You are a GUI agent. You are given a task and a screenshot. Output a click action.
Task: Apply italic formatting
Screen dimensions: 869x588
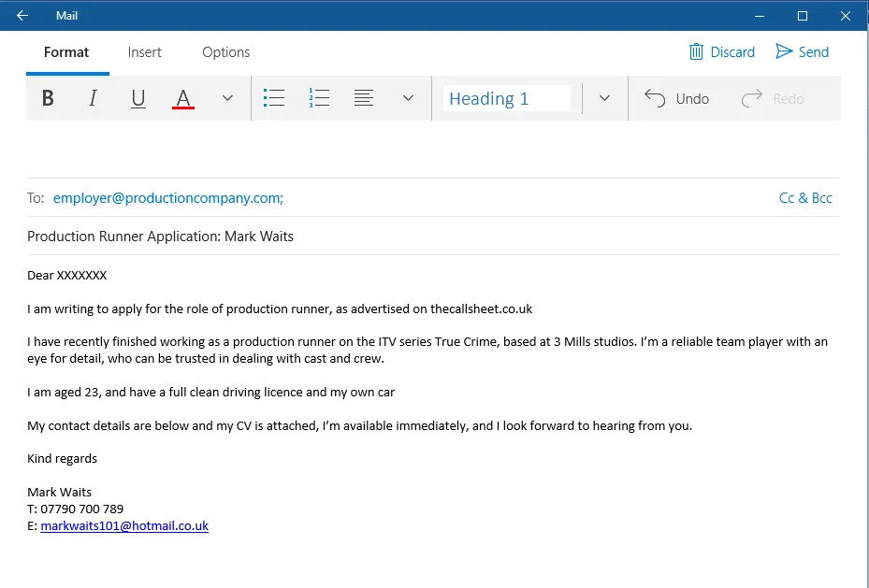pos(93,97)
